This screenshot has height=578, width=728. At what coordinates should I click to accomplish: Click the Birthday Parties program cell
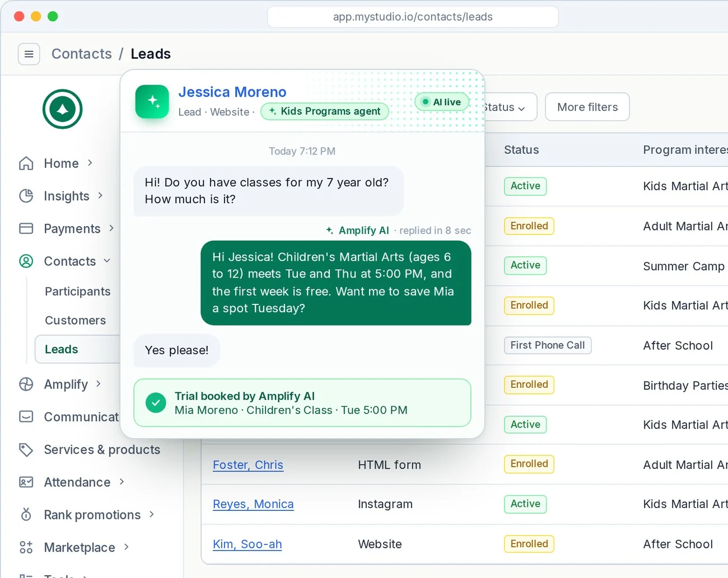[x=685, y=386]
